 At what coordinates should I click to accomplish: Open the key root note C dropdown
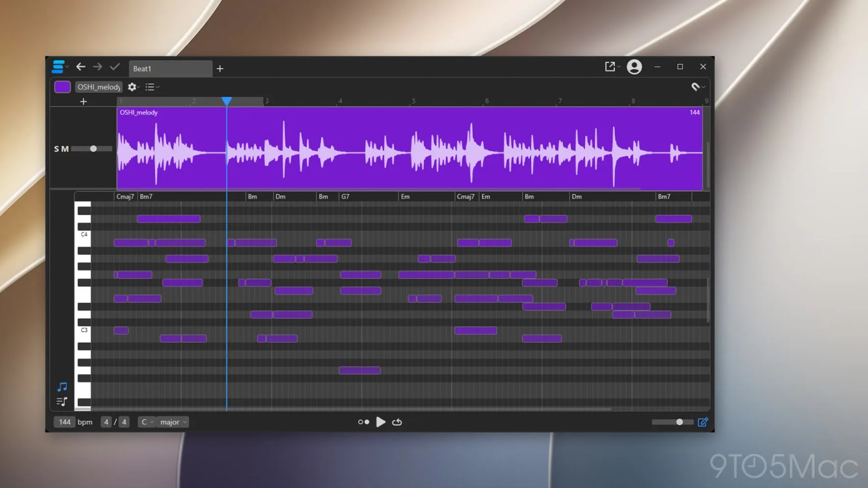click(x=147, y=422)
